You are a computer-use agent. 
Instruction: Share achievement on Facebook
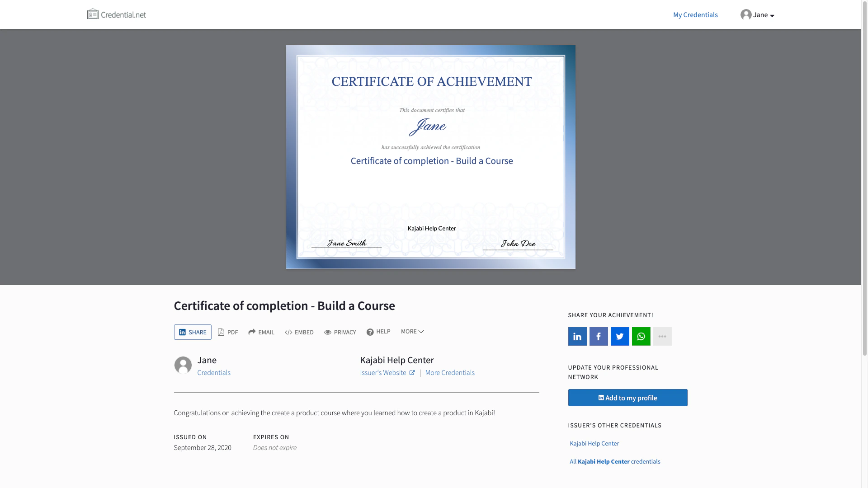point(599,337)
